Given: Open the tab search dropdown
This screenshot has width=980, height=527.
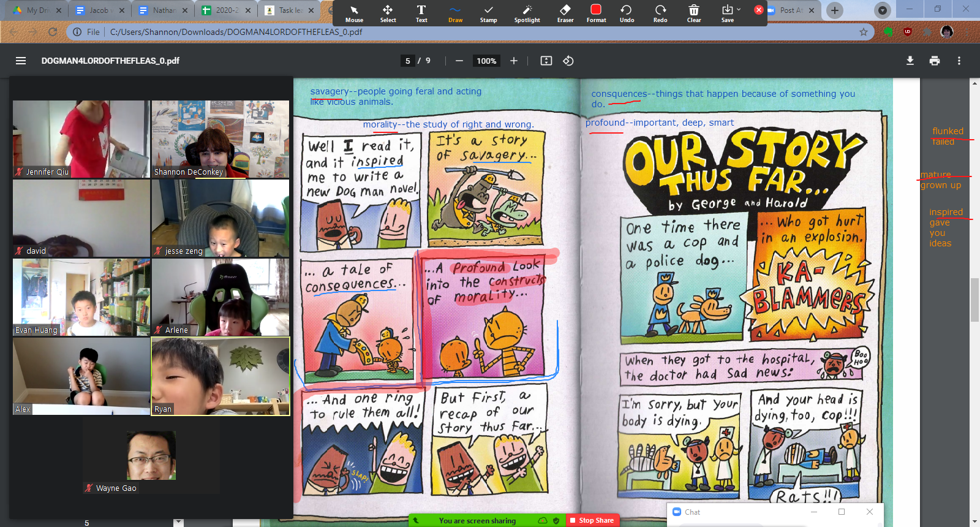Looking at the screenshot, I should tap(882, 10).
